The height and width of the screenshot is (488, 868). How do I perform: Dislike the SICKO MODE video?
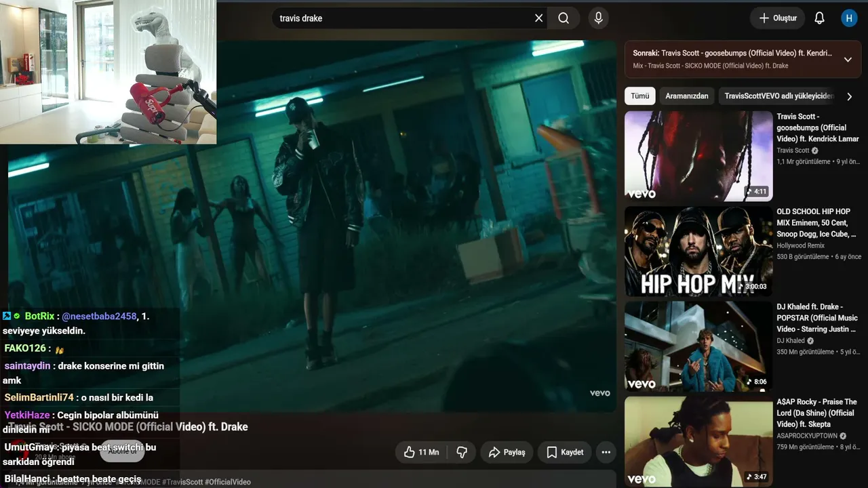(462, 452)
